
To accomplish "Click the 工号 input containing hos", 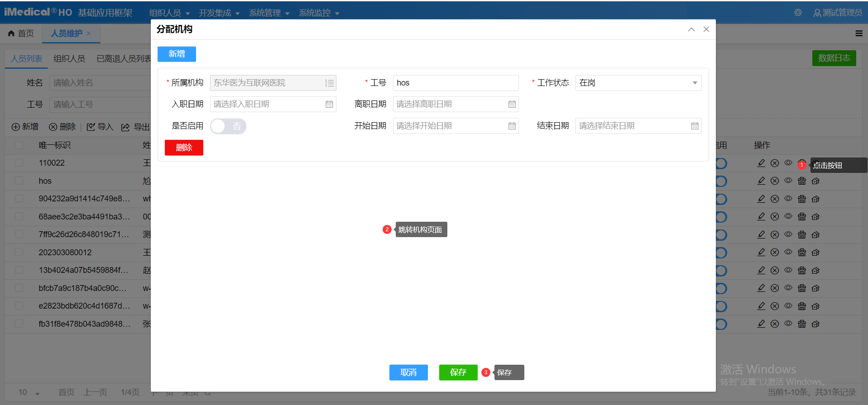I will click(x=456, y=83).
